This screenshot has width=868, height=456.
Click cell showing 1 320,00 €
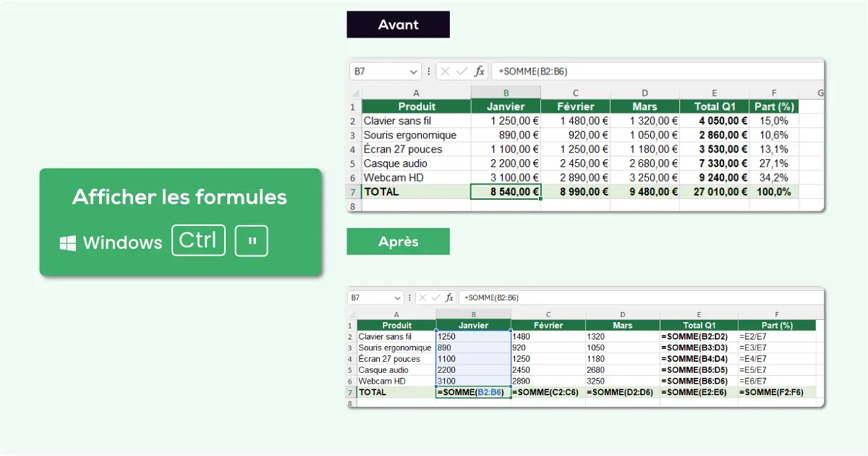[x=644, y=121]
